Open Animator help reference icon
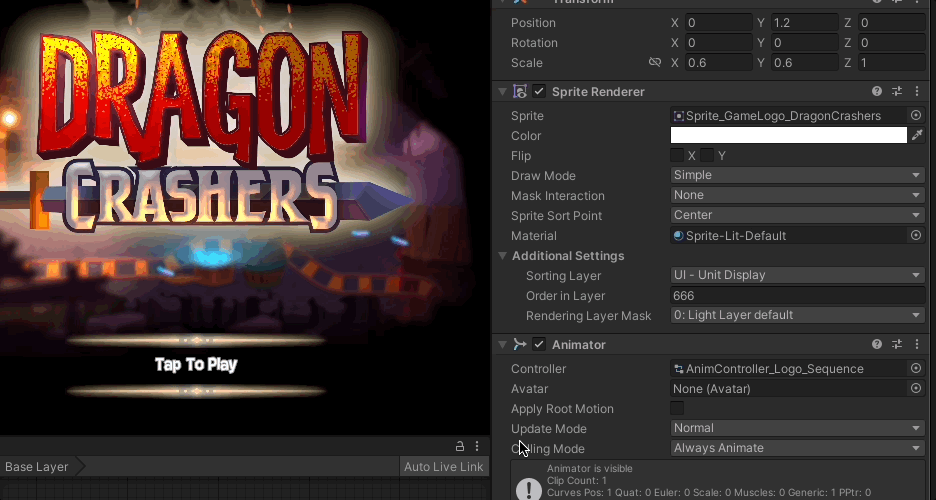 tap(876, 344)
